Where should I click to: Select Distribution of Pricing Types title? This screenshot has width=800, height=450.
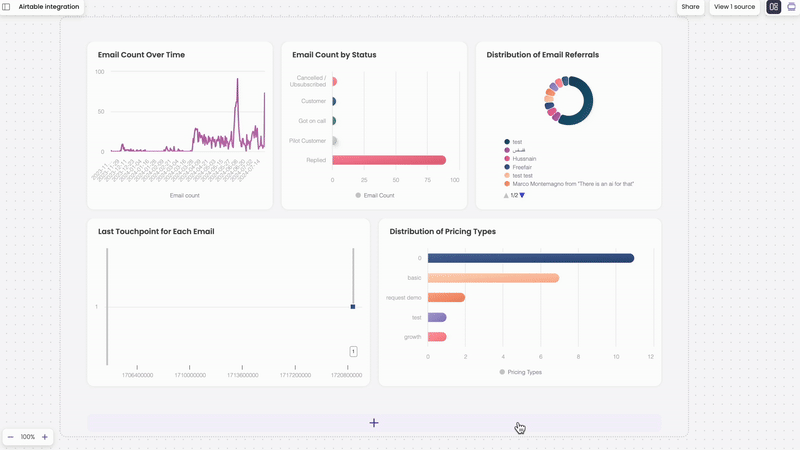click(442, 231)
